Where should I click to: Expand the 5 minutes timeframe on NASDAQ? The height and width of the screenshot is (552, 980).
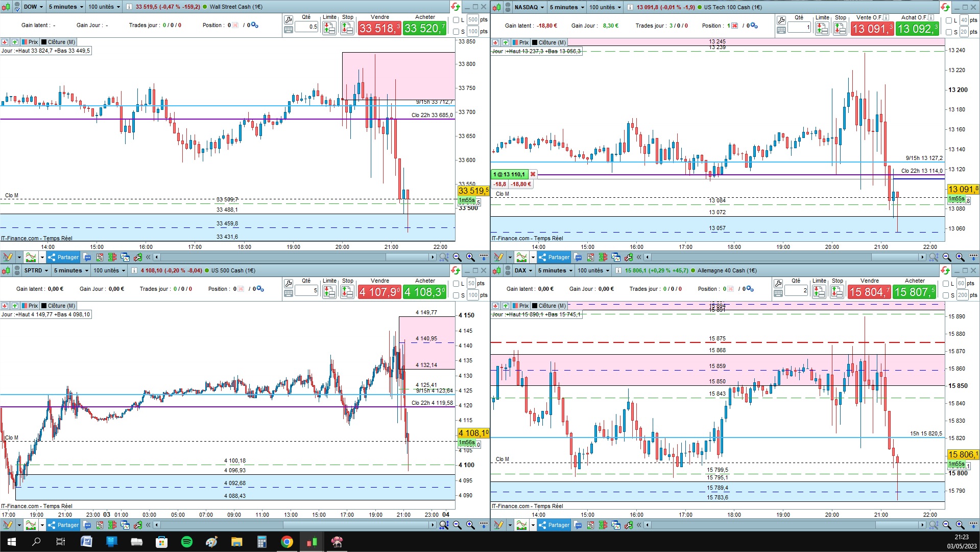[567, 7]
